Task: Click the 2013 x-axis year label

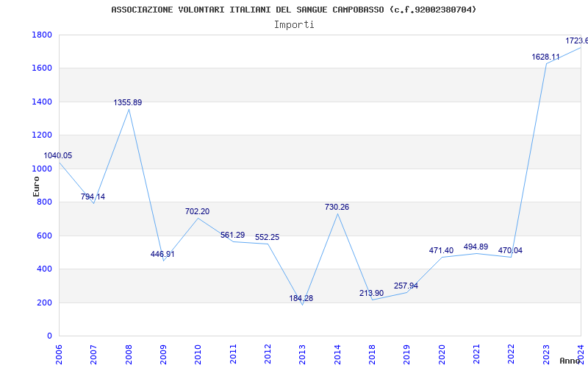Action: [x=303, y=354]
